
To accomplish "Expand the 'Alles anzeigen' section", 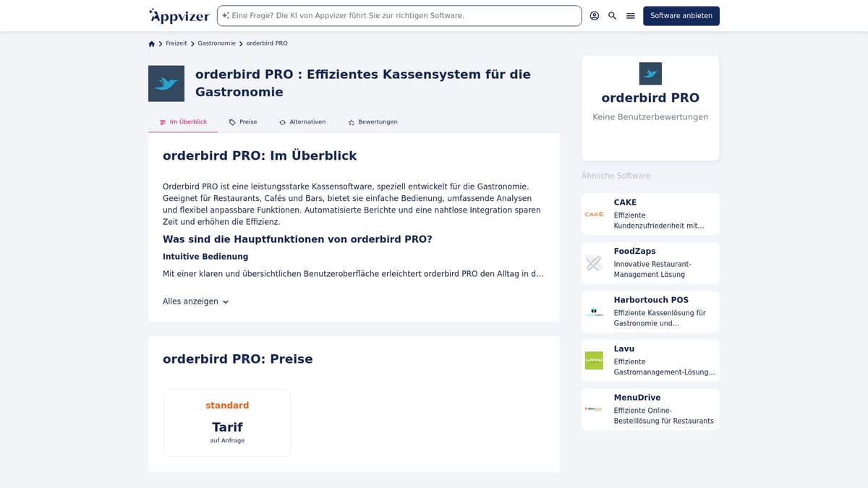I will click(x=195, y=301).
